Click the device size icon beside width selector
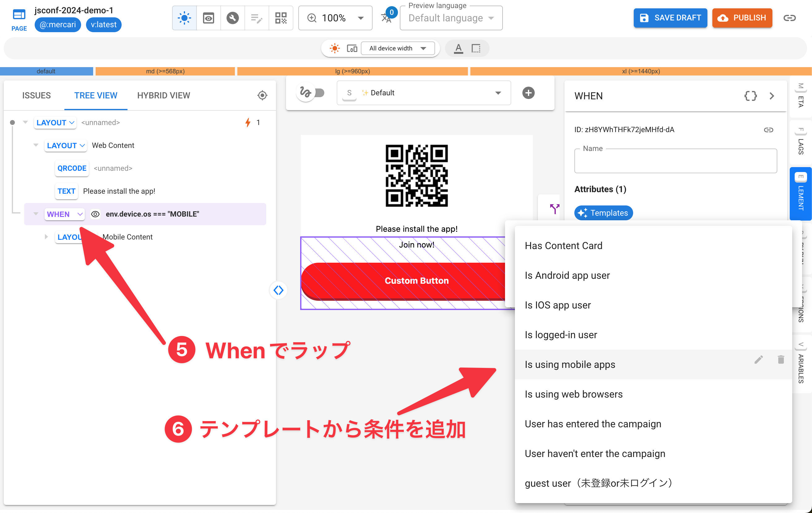Image resolution: width=812 pixels, height=513 pixels. coord(352,49)
